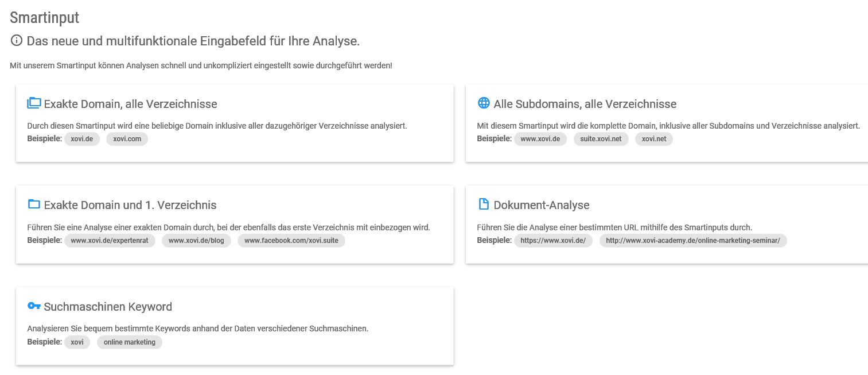Select the folder icon beside Exakte Domain und 1. Verzeichnis

pyautogui.click(x=34, y=204)
